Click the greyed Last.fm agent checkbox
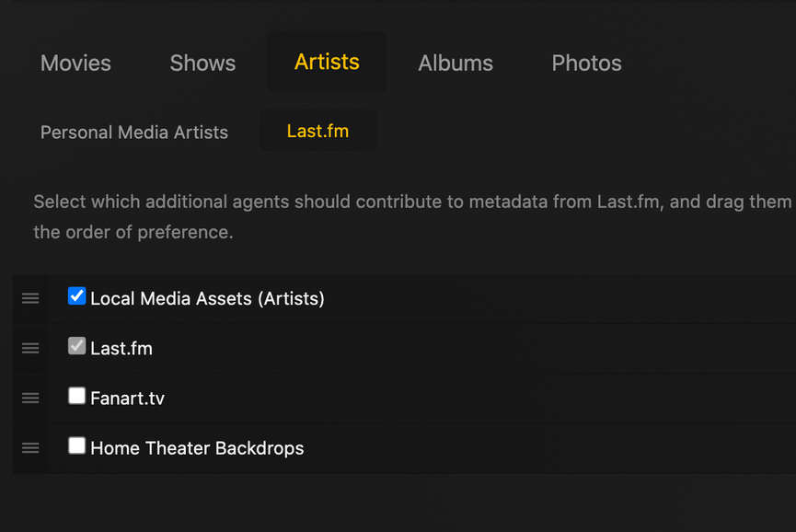The height and width of the screenshot is (532, 796). (x=77, y=346)
